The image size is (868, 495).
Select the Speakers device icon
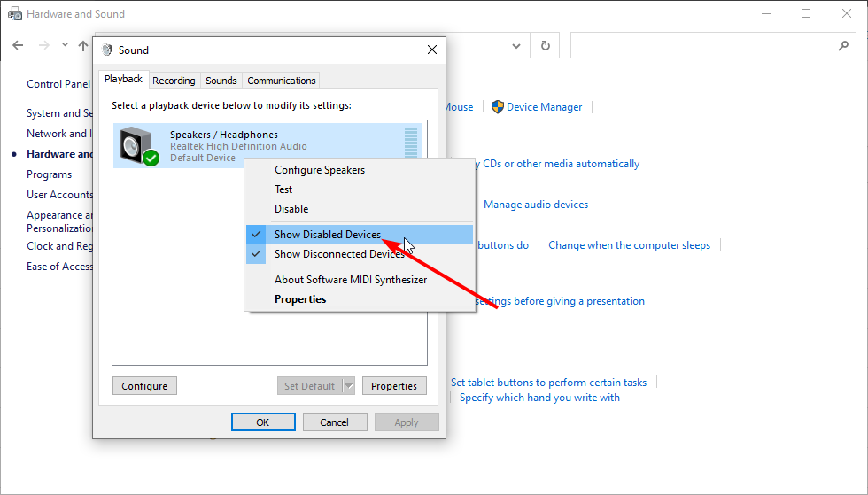140,146
